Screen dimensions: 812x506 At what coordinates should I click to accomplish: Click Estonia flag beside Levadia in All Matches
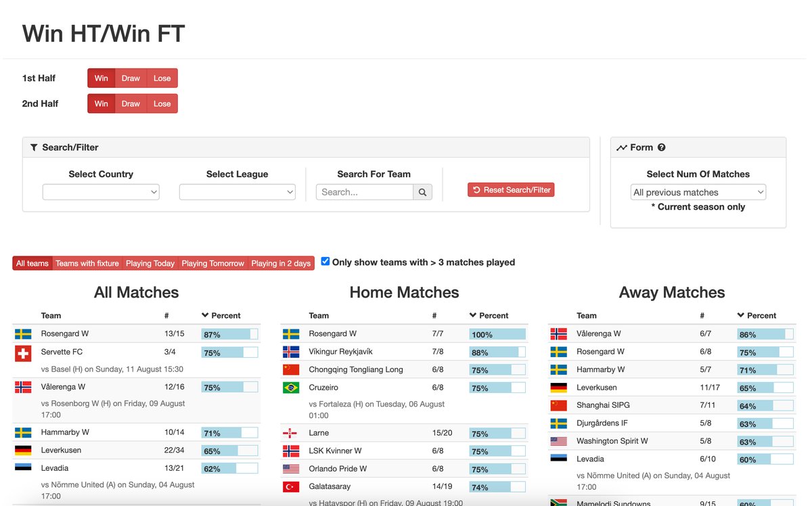coord(23,467)
